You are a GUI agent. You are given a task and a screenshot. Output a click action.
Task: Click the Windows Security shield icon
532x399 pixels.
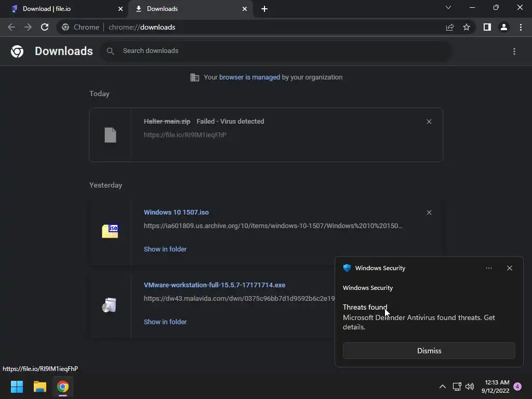point(347,268)
